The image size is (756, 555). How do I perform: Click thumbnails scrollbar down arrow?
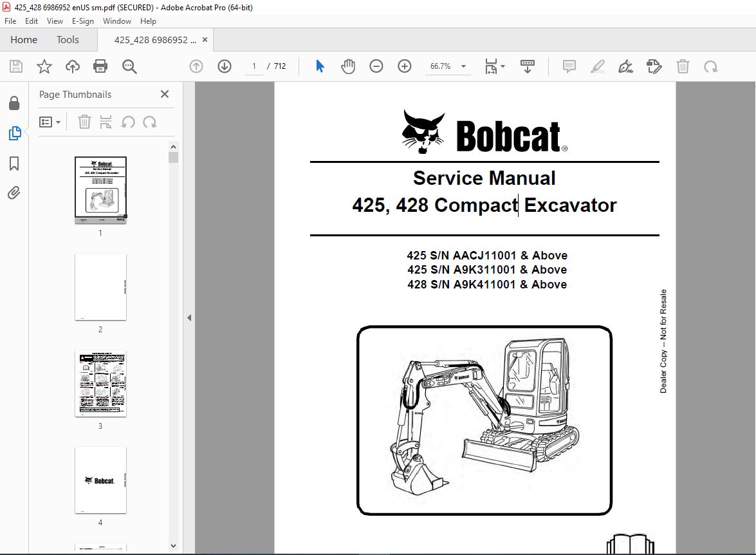[x=174, y=546]
